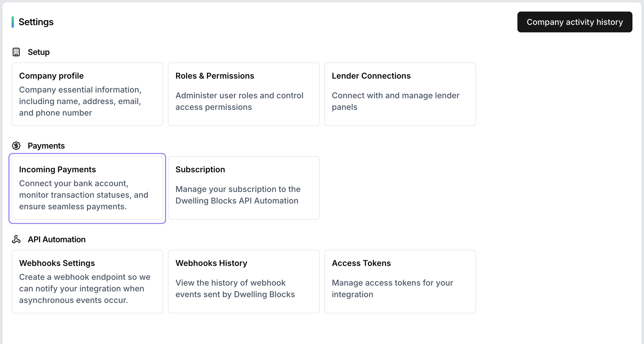Click the Setup building icon
Image resolution: width=644 pixels, height=344 pixels.
click(16, 52)
